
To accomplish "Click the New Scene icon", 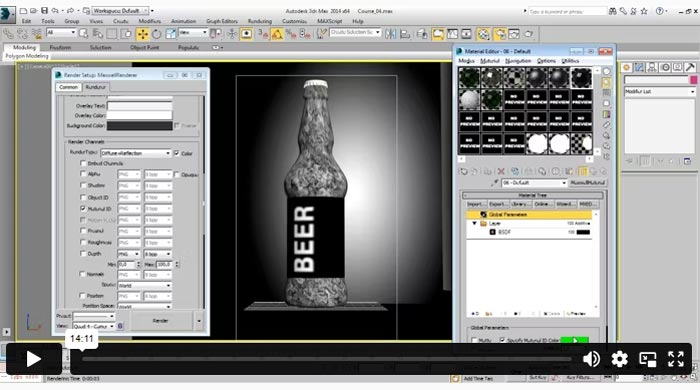I will click(23, 10).
